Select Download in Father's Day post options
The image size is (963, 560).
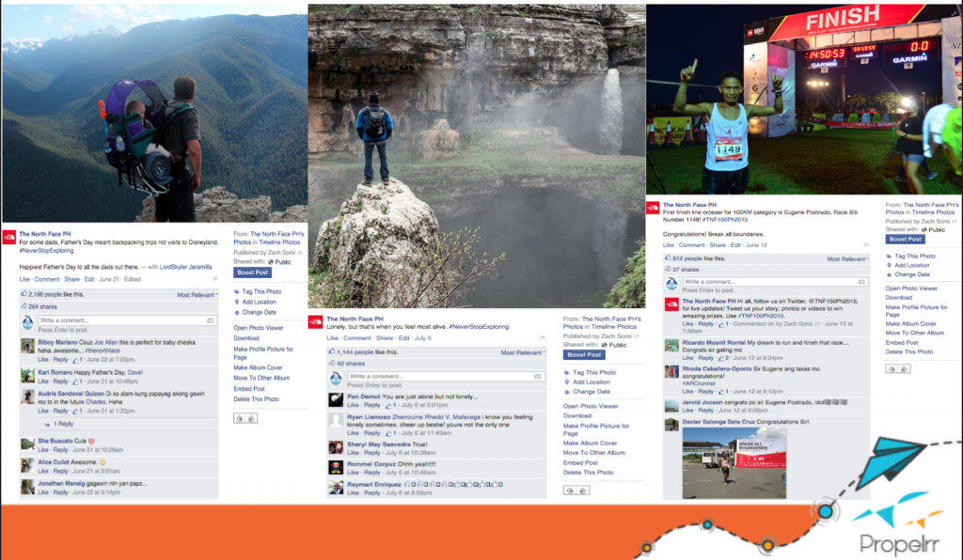click(x=246, y=338)
